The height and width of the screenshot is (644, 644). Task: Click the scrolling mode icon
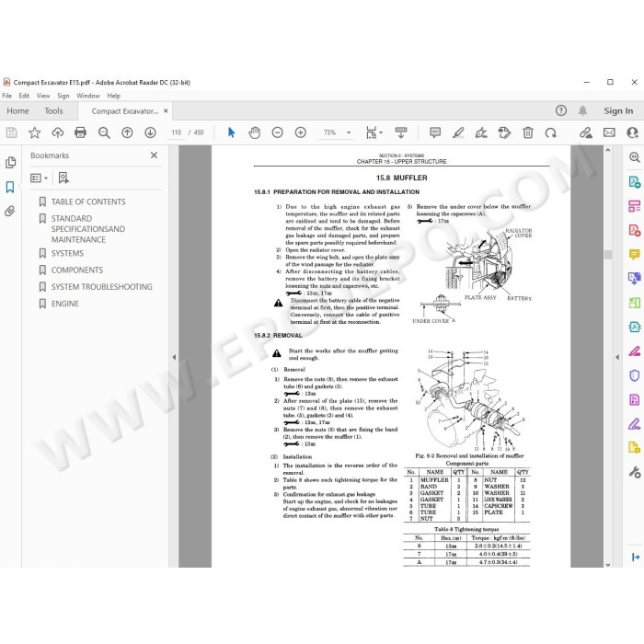[x=401, y=132]
